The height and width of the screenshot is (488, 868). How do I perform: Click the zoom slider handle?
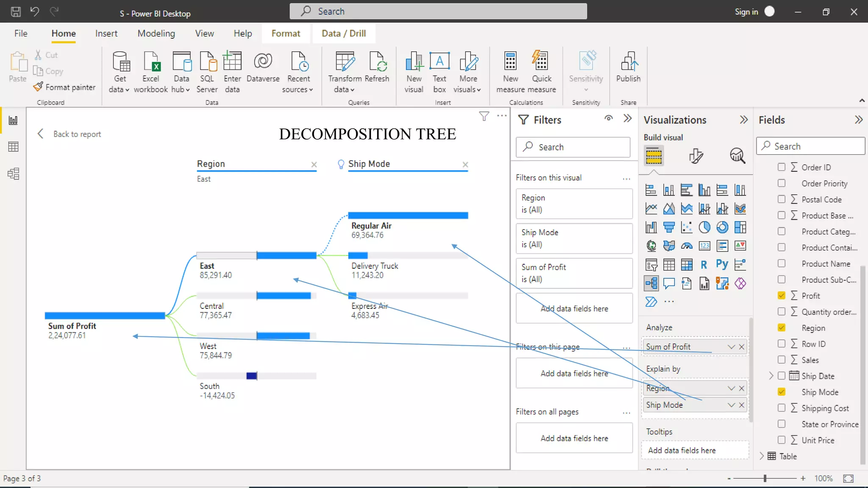[x=765, y=478]
